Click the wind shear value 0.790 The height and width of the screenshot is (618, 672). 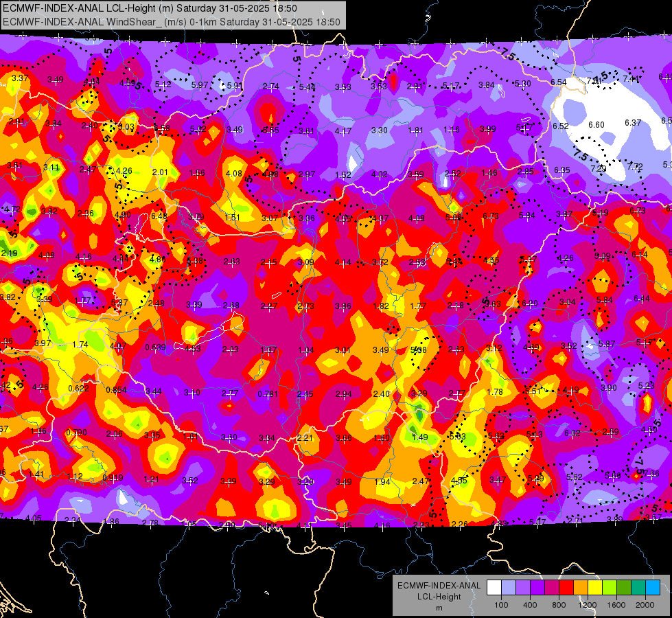(x=76, y=433)
